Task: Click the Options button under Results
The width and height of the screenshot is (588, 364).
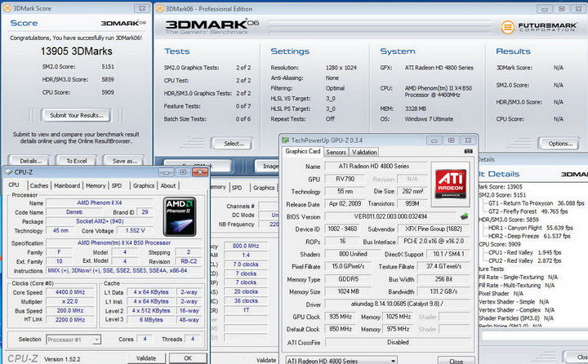Action: (x=559, y=144)
